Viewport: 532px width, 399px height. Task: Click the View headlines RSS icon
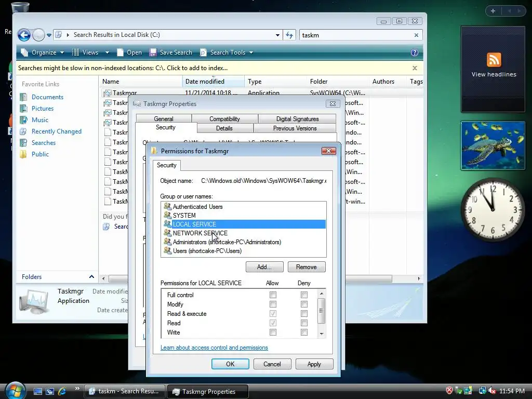tap(494, 60)
